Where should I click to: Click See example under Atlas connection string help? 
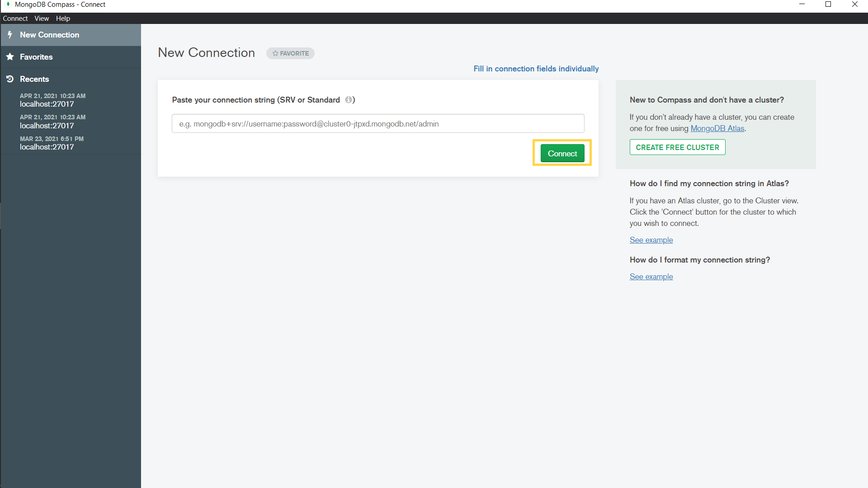pos(651,240)
